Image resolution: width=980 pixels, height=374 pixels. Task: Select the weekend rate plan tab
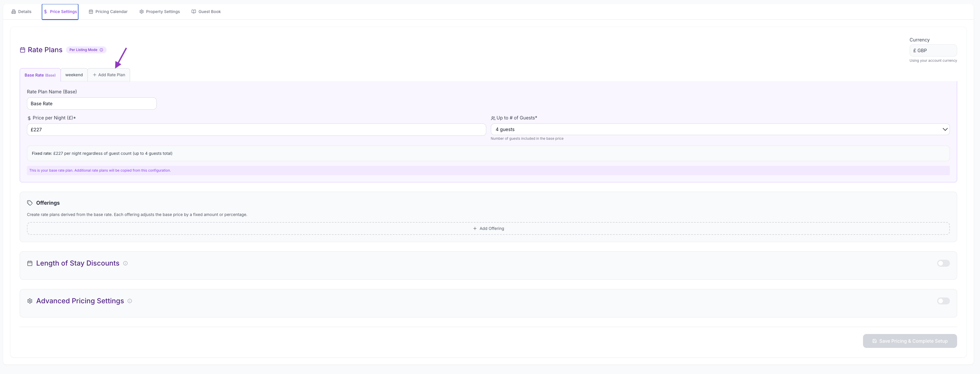74,75
